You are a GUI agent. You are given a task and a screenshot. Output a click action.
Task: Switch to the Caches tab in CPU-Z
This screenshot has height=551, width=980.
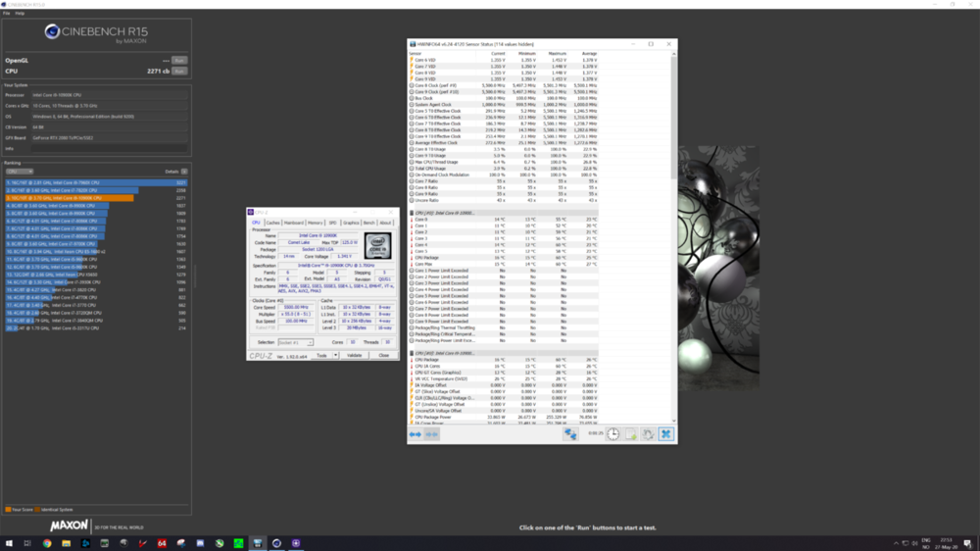click(x=273, y=223)
